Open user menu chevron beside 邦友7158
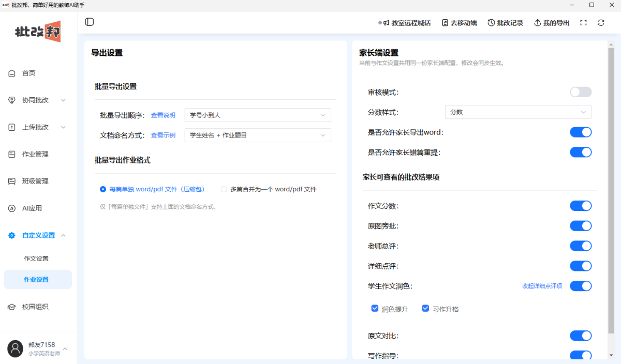Screen dimensions: 621x364 pyautogui.click(x=65, y=348)
